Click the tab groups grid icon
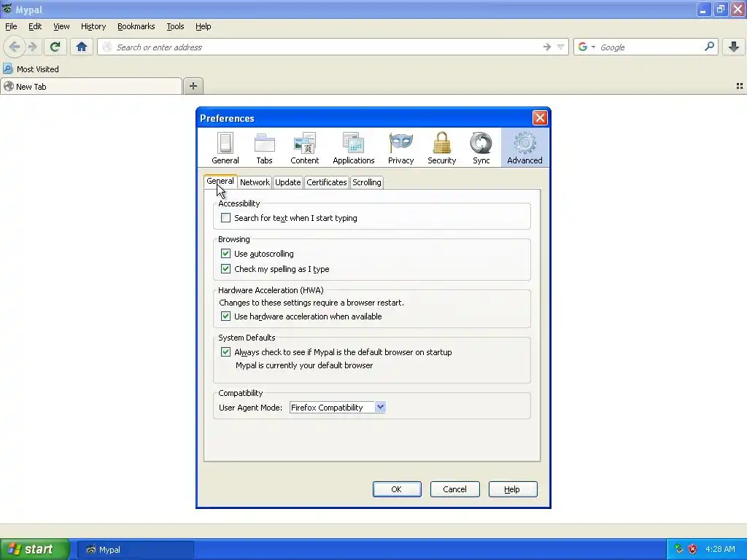The height and width of the screenshot is (560, 747). (740, 86)
